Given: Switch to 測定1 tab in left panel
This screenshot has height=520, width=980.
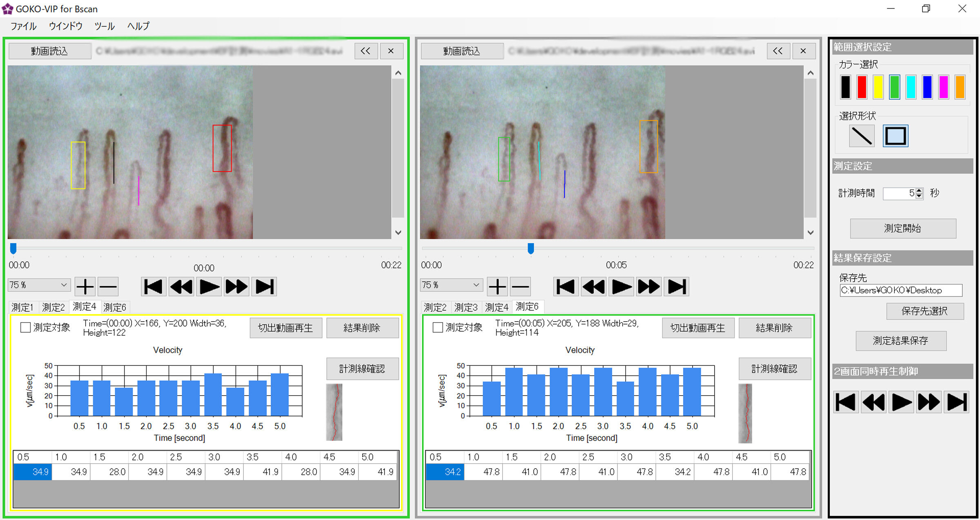Looking at the screenshot, I should (22, 307).
